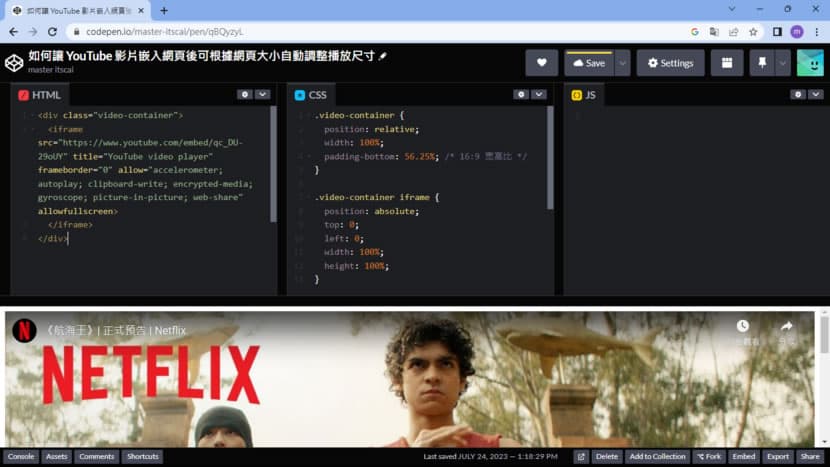Screen dimensions: 830x467
Task: Open the Assets panel
Action: click(57, 456)
